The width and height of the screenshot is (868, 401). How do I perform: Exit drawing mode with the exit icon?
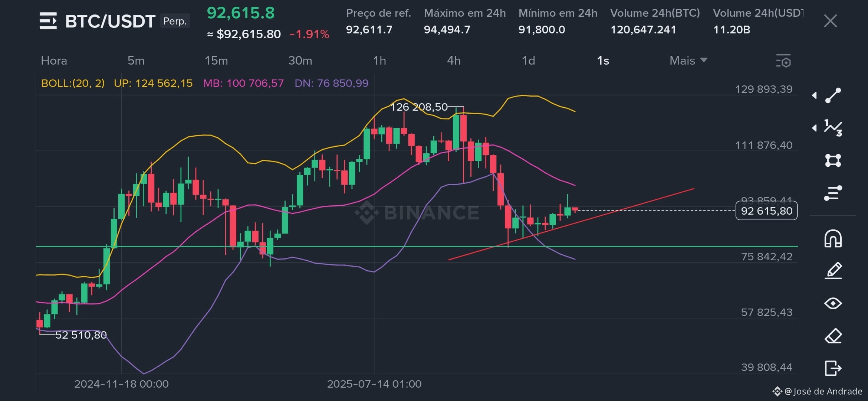click(833, 368)
